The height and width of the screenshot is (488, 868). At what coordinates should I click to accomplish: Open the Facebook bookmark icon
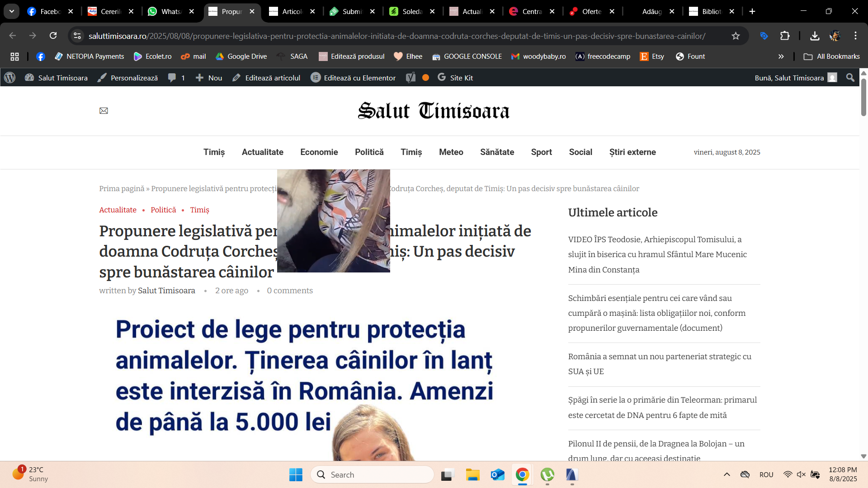[41, 56]
